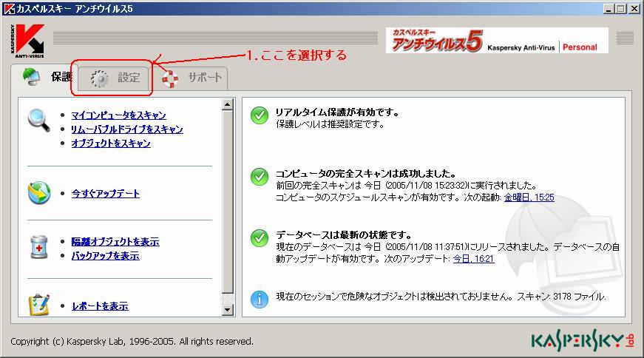Click text データベースは最新の状態です。
This screenshot has height=358, width=644.
(x=344, y=235)
